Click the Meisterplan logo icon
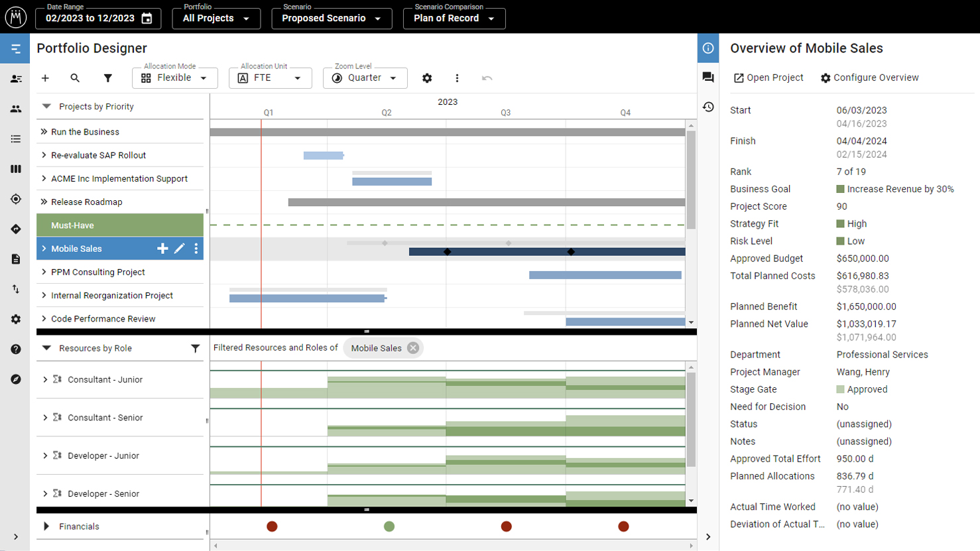980x551 pixels. (x=16, y=17)
